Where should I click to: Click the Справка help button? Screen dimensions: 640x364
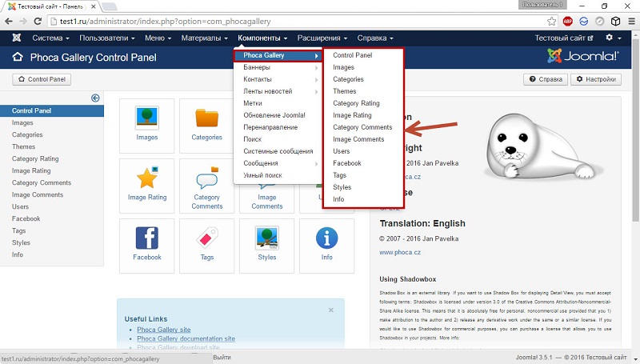coord(546,79)
